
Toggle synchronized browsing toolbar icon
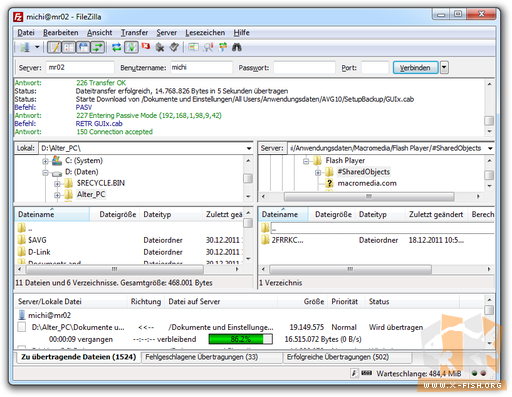[x=223, y=47]
